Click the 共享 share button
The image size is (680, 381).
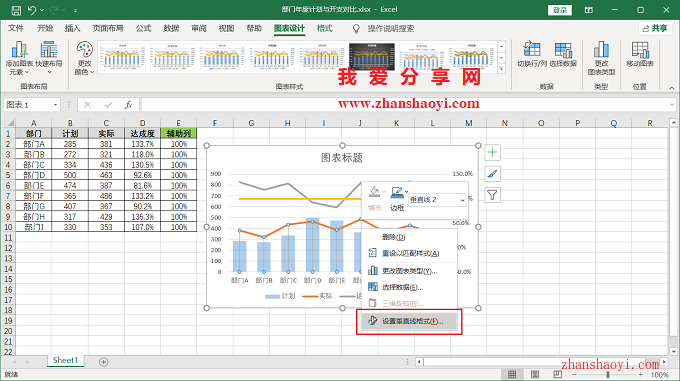655,28
